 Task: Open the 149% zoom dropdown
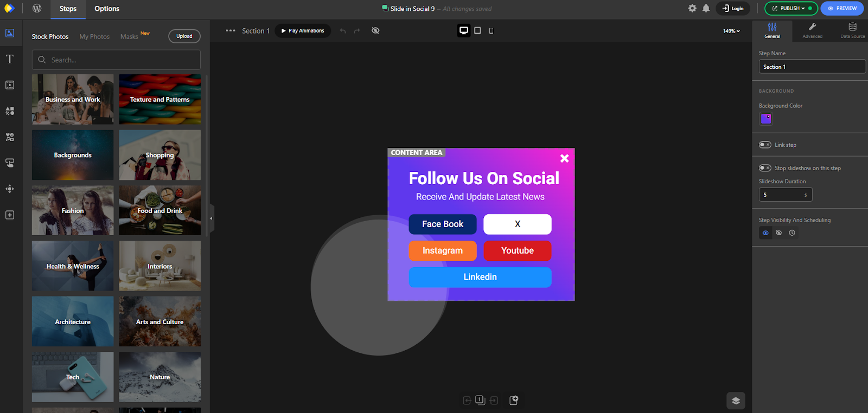(x=731, y=31)
